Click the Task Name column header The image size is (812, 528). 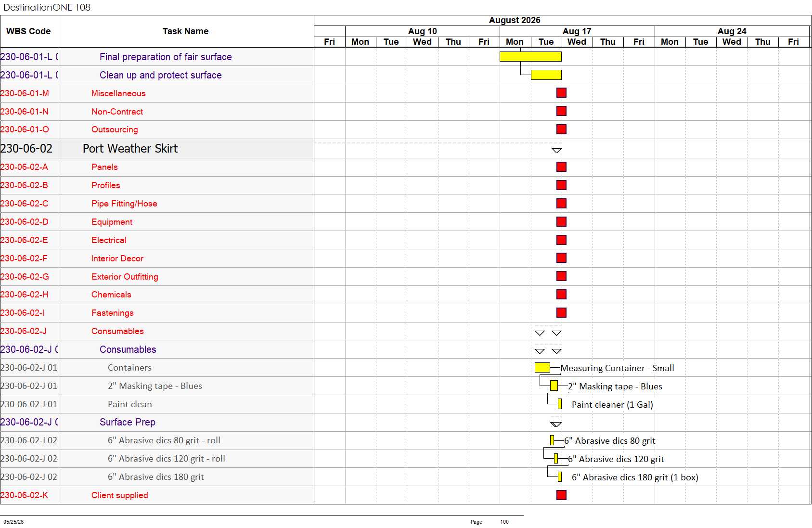(x=186, y=31)
